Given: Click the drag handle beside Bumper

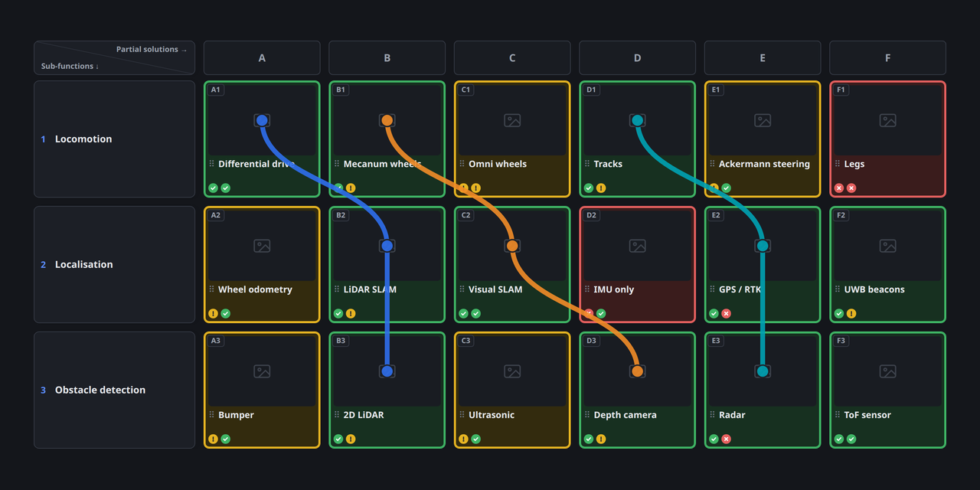Looking at the screenshot, I should tap(212, 415).
